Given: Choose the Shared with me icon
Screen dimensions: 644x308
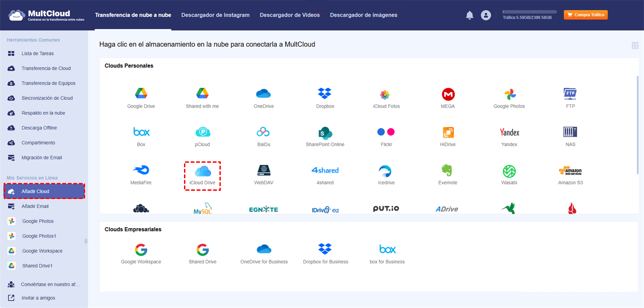Looking at the screenshot, I should [x=202, y=94].
